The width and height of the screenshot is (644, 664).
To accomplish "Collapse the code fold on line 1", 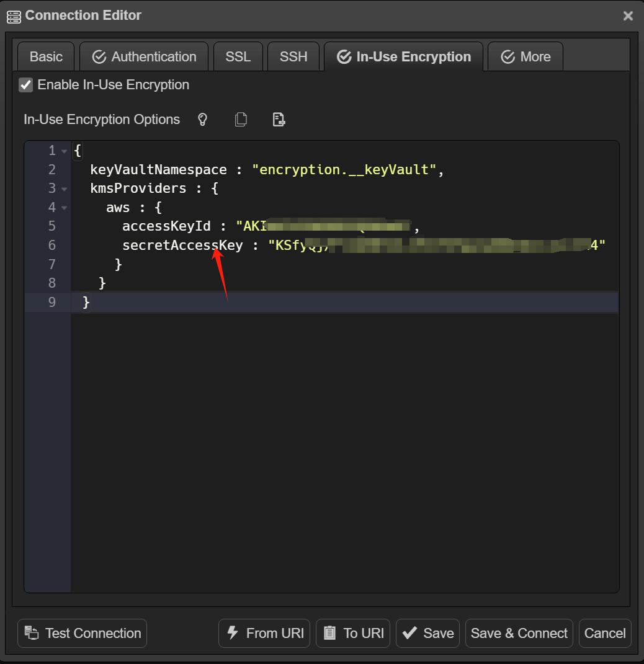I will (x=64, y=151).
